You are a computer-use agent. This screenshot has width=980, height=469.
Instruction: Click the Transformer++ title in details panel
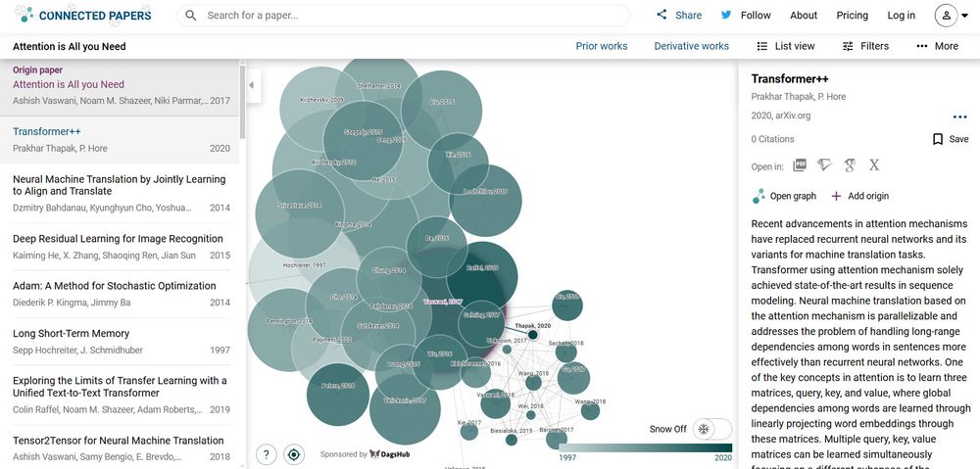click(x=790, y=78)
